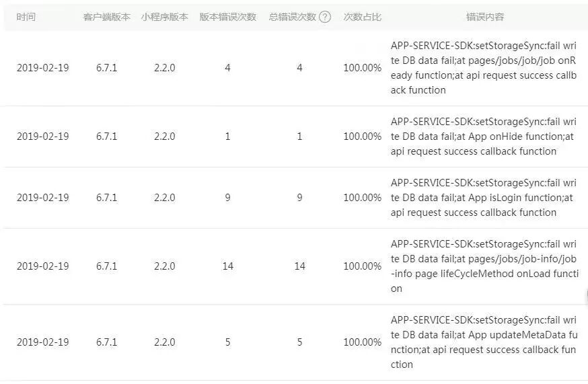Image resolution: width=588 pixels, height=384 pixels.
Task: Click client version 6.7.1 in the job-info row
Action: point(106,266)
